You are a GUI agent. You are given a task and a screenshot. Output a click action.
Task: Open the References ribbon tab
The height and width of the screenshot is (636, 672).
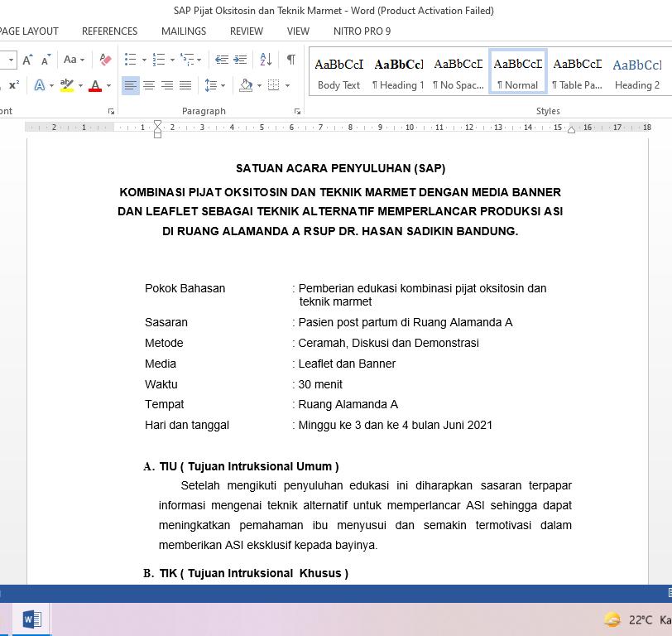pyautogui.click(x=110, y=31)
